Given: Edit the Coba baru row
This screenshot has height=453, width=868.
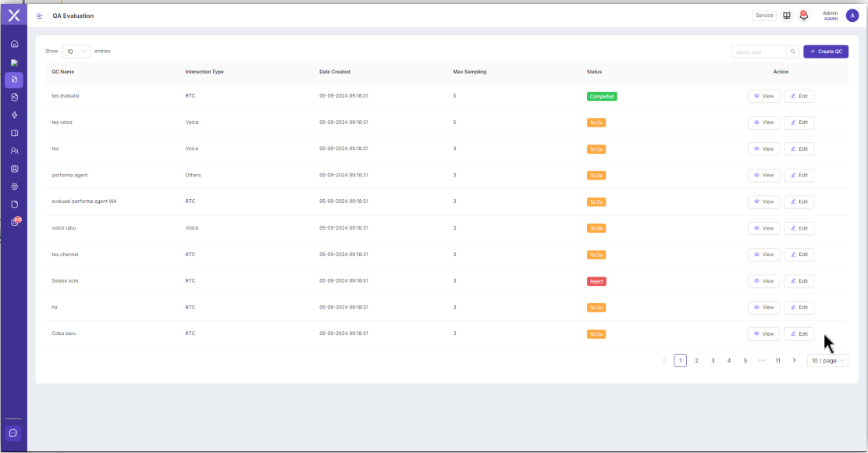Looking at the screenshot, I should point(799,334).
